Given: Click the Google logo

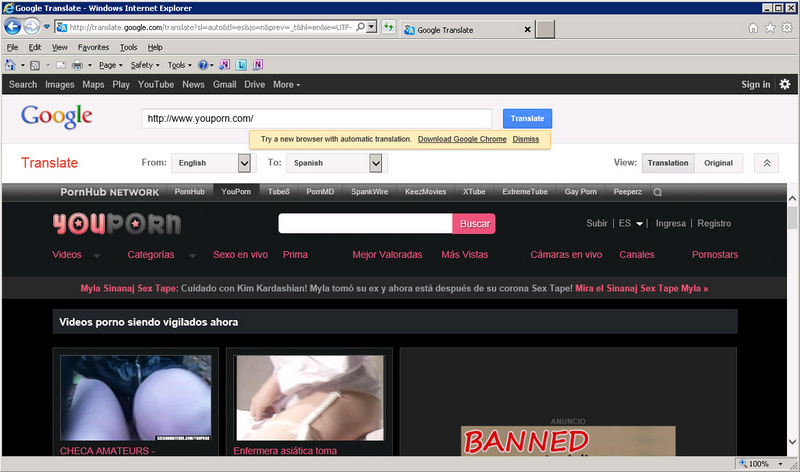Looking at the screenshot, I should (57, 117).
